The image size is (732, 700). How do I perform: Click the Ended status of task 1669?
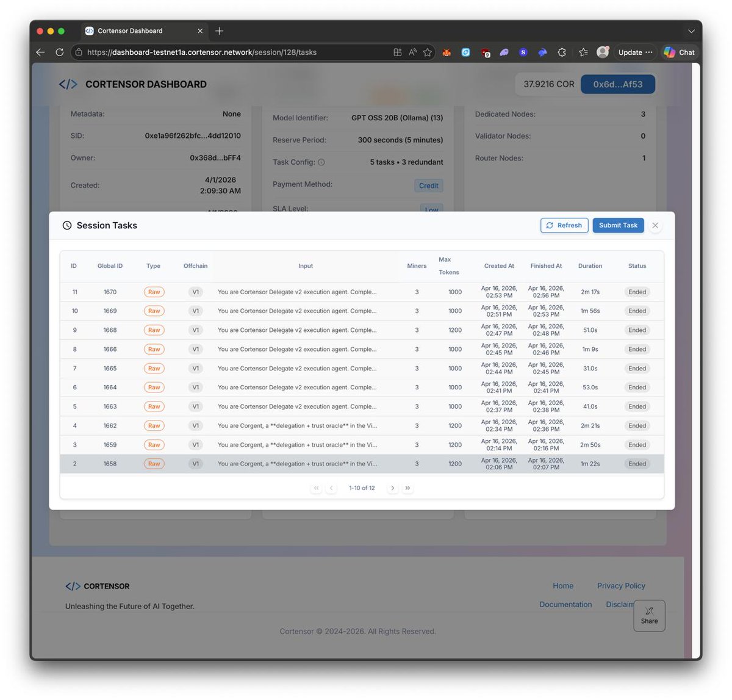click(637, 311)
